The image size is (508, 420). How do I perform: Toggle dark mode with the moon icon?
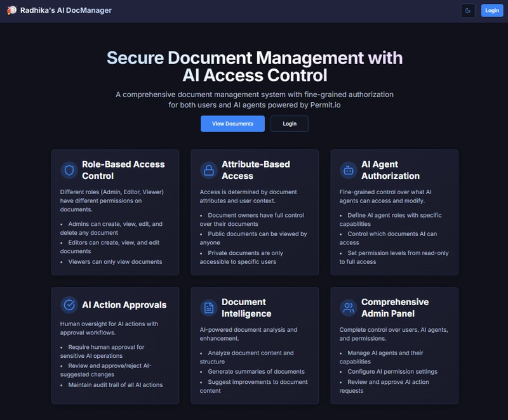tap(467, 11)
